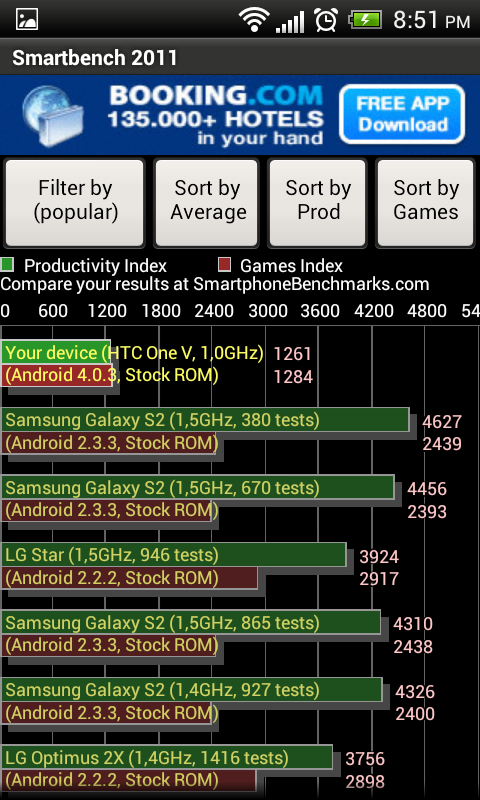Select Samsung Galaxy S2 380 tests bar
The image size is (480, 800).
coord(205,420)
